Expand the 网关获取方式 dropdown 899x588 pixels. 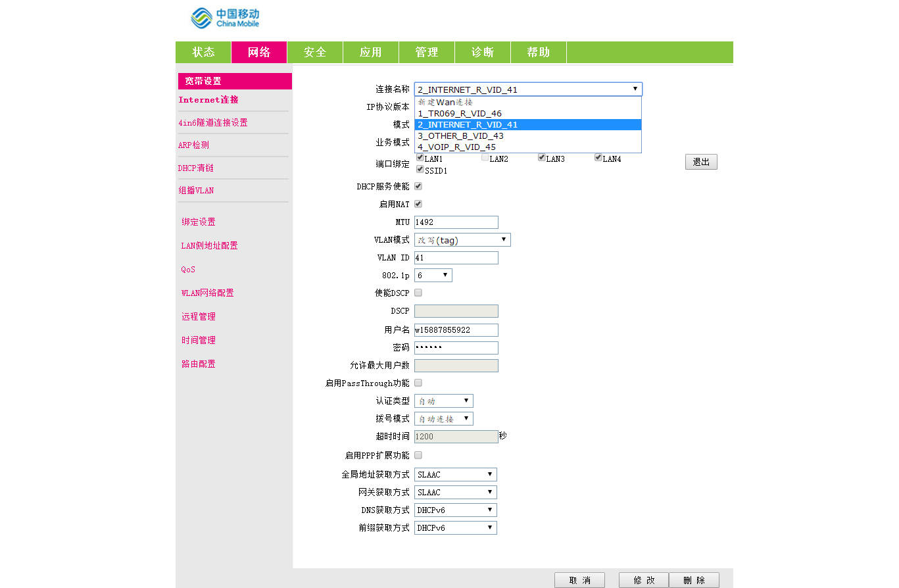point(456,493)
